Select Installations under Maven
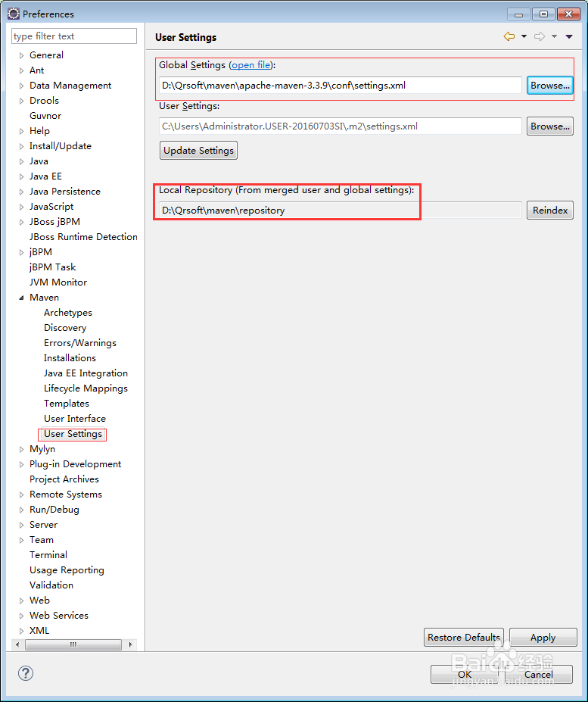The width and height of the screenshot is (588, 702). point(70,358)
